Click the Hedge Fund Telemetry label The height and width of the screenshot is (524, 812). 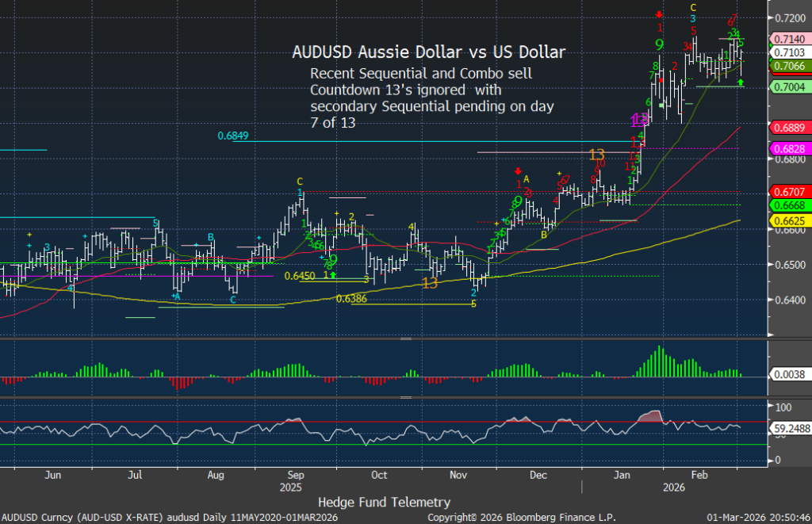point(384,502)
